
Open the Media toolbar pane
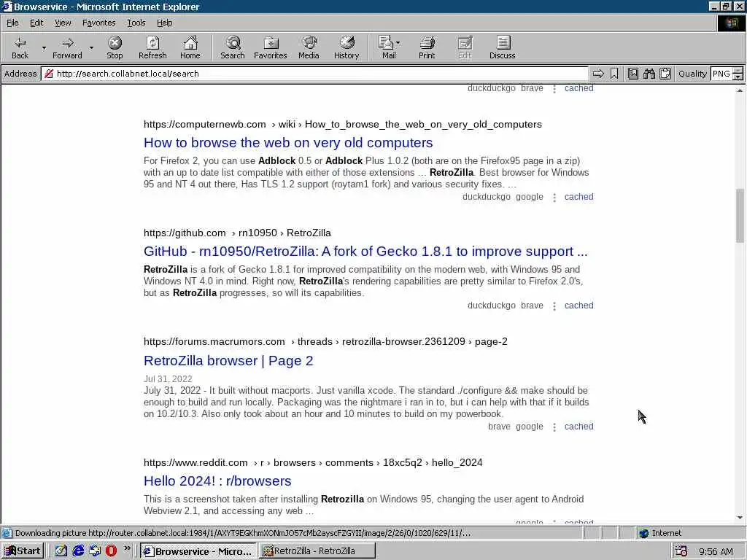click(x=309, y=47)
